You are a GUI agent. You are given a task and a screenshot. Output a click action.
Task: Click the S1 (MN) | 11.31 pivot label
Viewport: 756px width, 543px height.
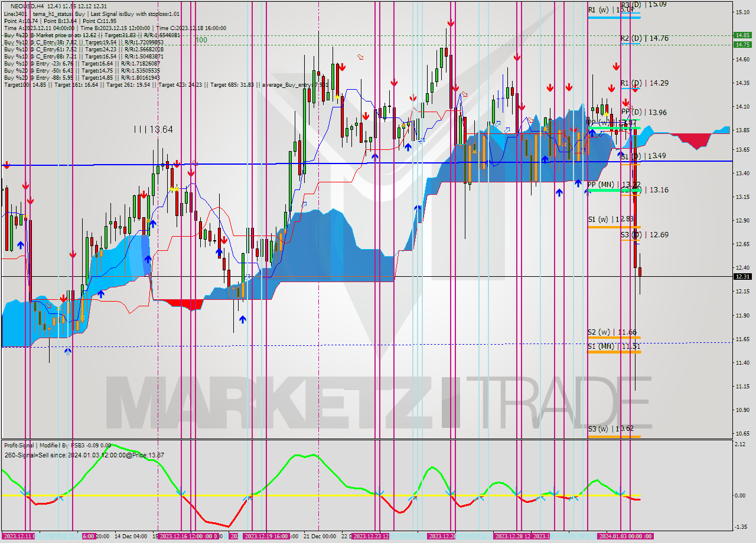click(x=614, y=346)
